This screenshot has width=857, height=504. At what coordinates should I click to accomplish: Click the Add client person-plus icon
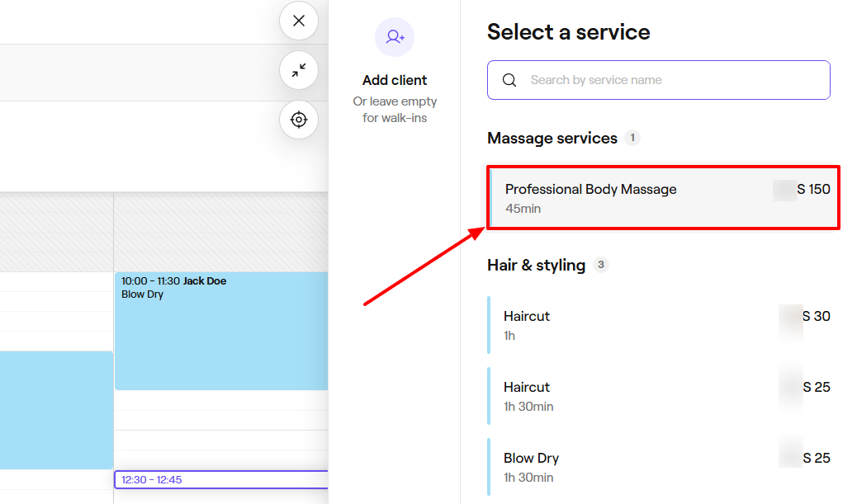coord(395,37)
